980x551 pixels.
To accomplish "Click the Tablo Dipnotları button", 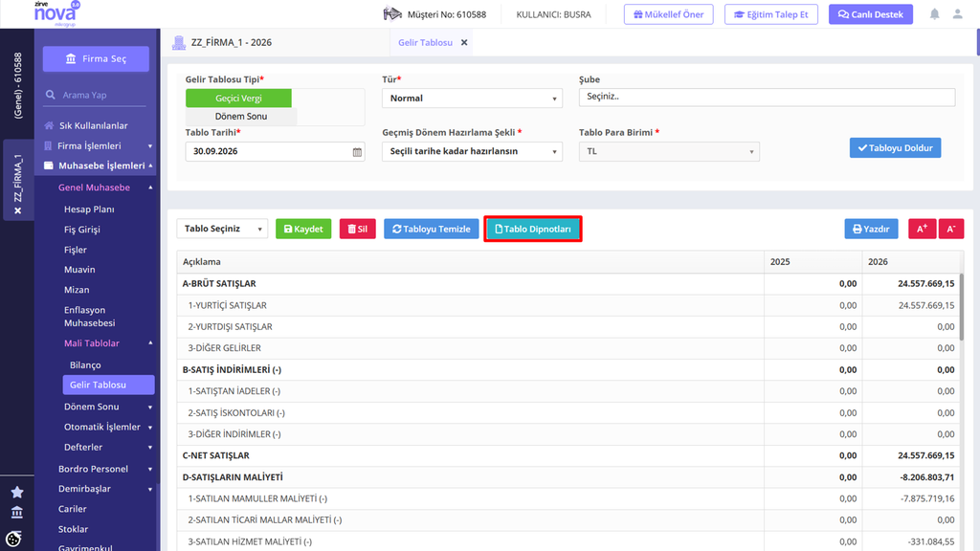I will tap(533, 229).
